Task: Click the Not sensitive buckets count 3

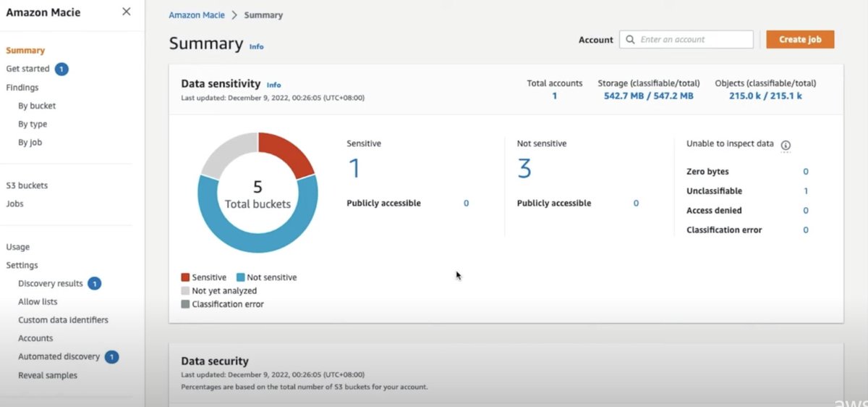Action: [524, 169]
